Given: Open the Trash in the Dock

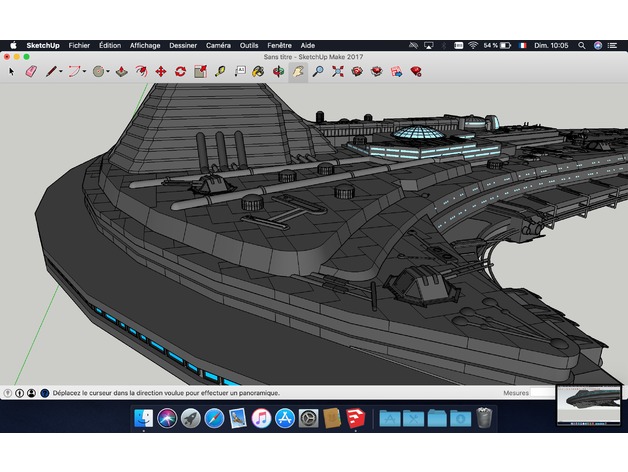Looking at the screenshot, I should pos(484,418).
